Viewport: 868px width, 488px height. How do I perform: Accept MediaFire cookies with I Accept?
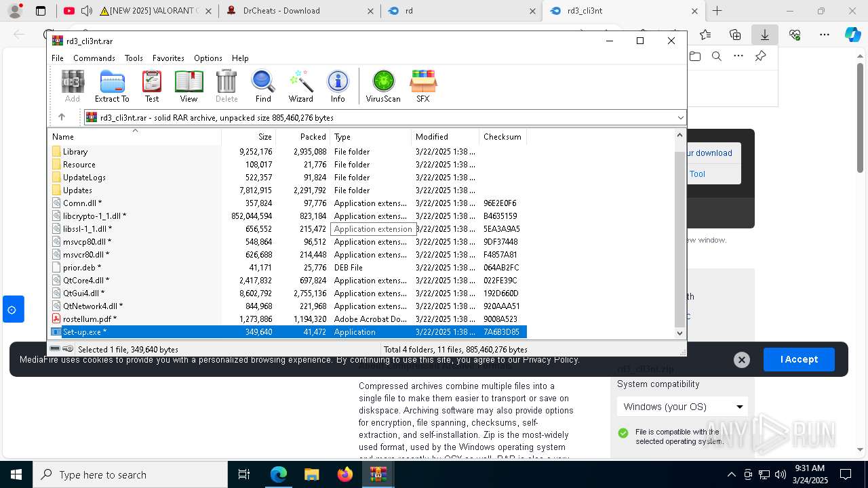tap(799, 359)
